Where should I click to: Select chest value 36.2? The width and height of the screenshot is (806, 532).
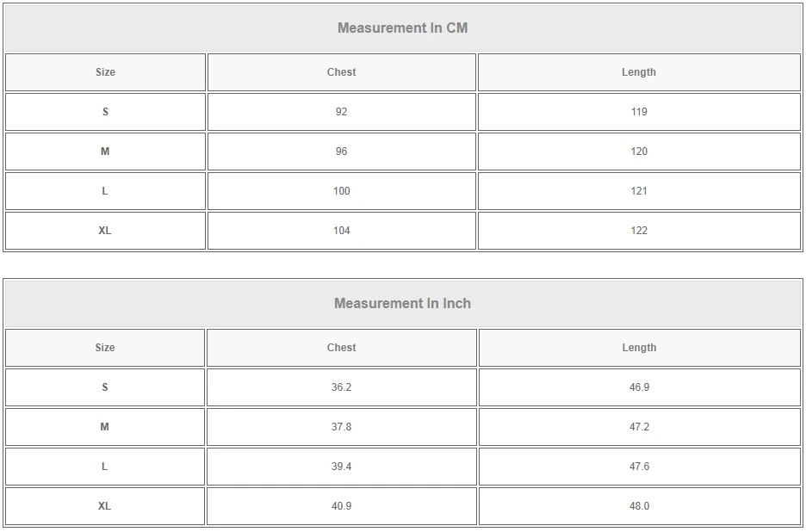coord(341,387)
